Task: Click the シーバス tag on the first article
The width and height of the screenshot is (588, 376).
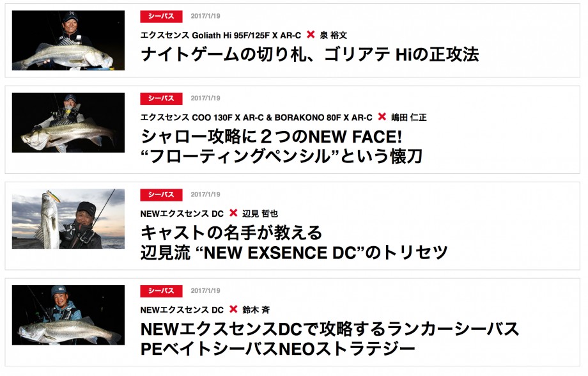Action: pos(161,16)
